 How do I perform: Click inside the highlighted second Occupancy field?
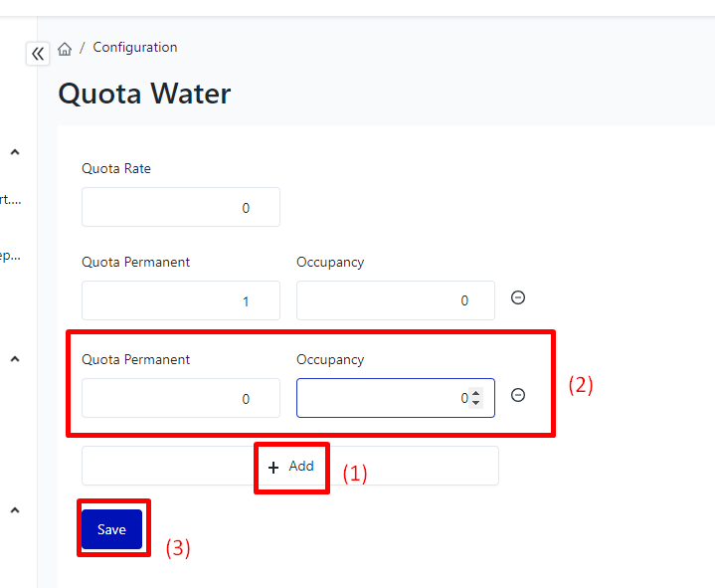(x=383, y=398)
